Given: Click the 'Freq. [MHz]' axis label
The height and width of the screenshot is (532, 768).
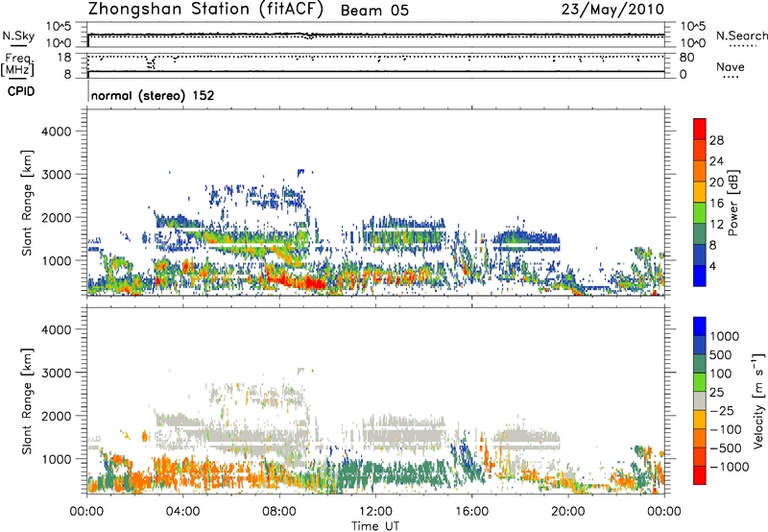Looking at the screenshot, I should [x=17, y=64].
